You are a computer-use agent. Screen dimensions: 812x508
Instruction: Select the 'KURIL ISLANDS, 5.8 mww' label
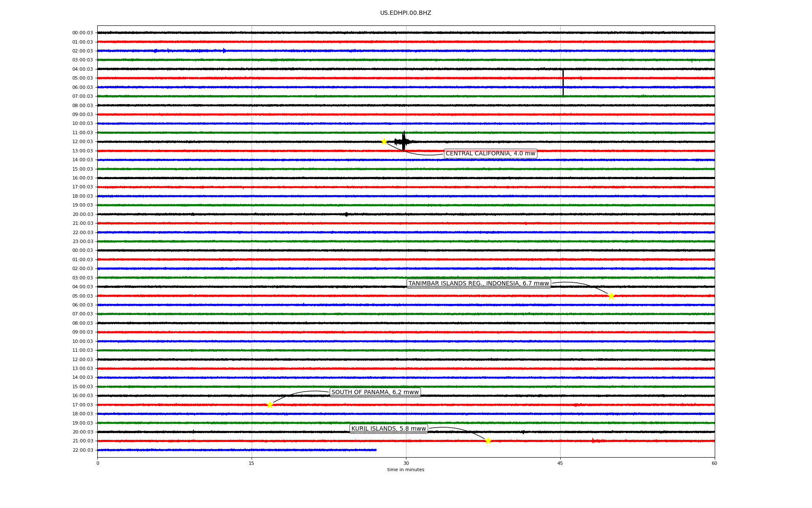tap(389, 429)
